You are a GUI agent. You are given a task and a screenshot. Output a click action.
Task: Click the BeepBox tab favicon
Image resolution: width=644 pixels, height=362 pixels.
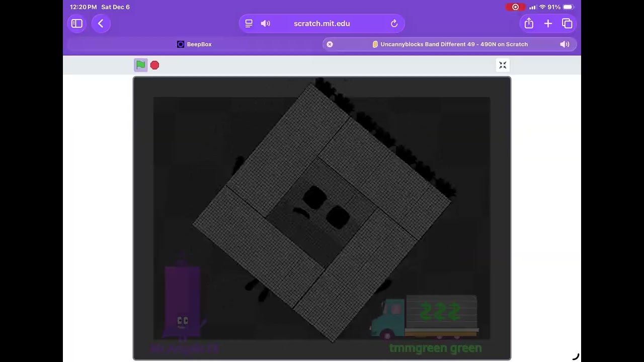pos(181,44)
